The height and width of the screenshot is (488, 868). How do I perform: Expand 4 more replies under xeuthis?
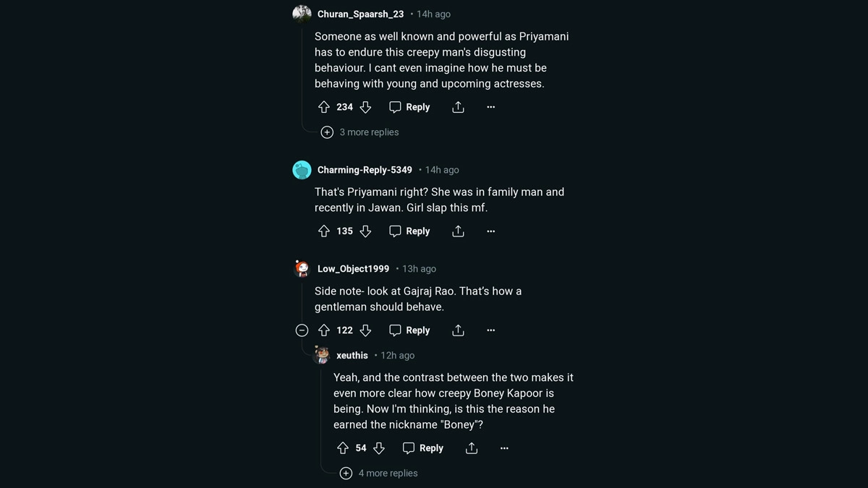pyautogui.click(x=380, y=474)
